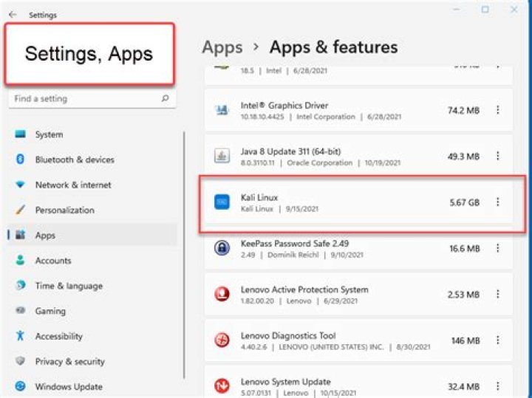Screen dimensions: 532x398
Task: Click the Gaming controller icon
Action: [x=21, y=310]
